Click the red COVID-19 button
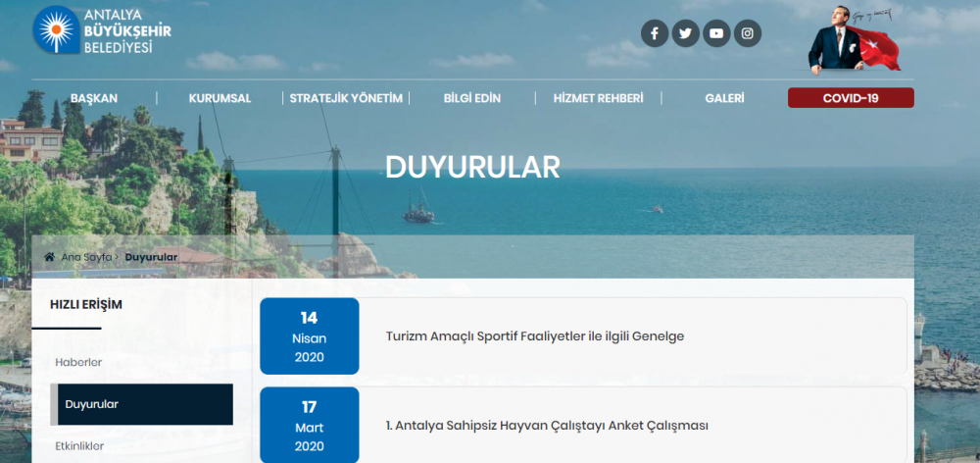This screenshot has width=980, height=463. 851,98
